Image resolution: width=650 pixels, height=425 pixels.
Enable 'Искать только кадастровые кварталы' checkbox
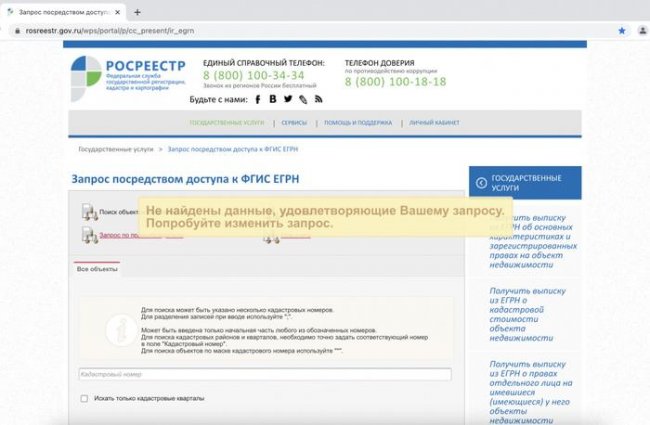84,398
